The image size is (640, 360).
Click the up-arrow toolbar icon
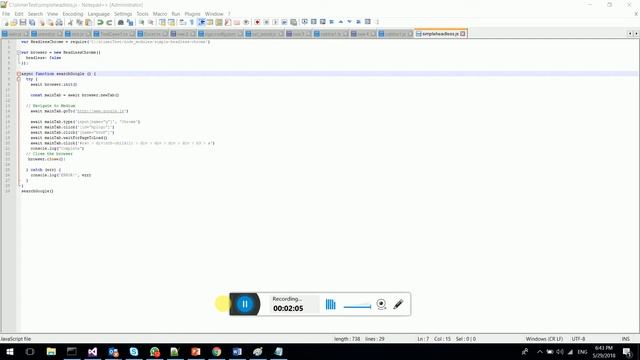click(x=341, y=22)
